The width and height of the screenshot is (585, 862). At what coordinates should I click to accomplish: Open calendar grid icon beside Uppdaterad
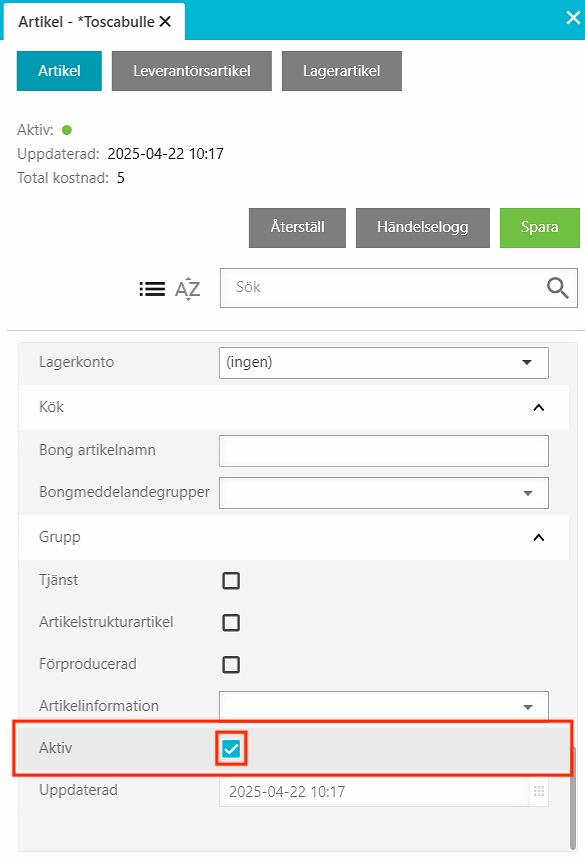coord(539,791)
